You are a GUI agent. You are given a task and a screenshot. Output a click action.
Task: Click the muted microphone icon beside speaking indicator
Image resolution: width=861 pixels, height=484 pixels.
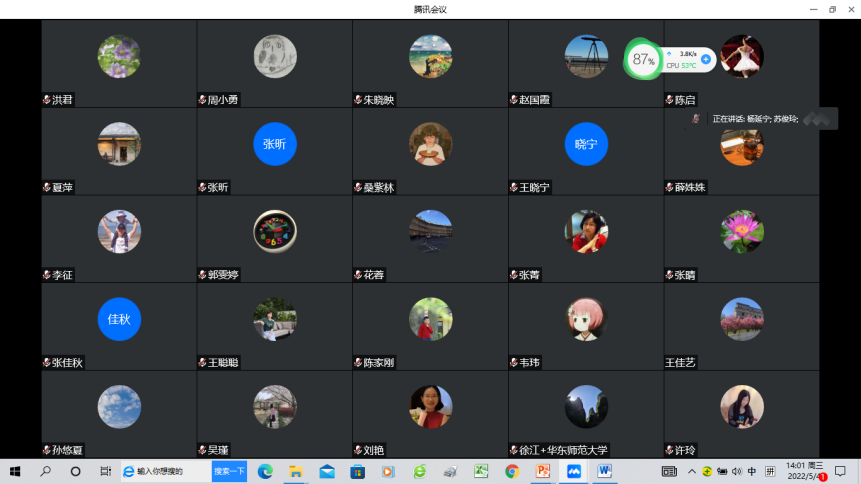click(x=695, y=118)
